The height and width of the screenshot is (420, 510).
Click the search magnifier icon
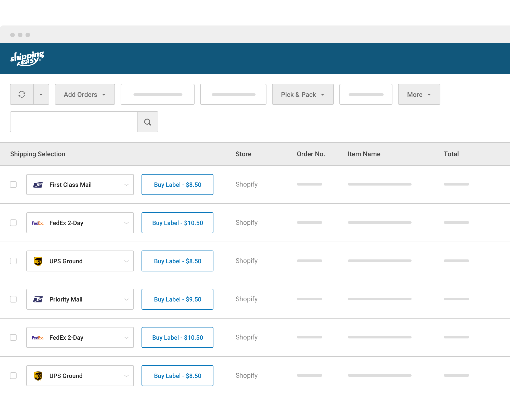pyautogui.click(x=148, y=122)
